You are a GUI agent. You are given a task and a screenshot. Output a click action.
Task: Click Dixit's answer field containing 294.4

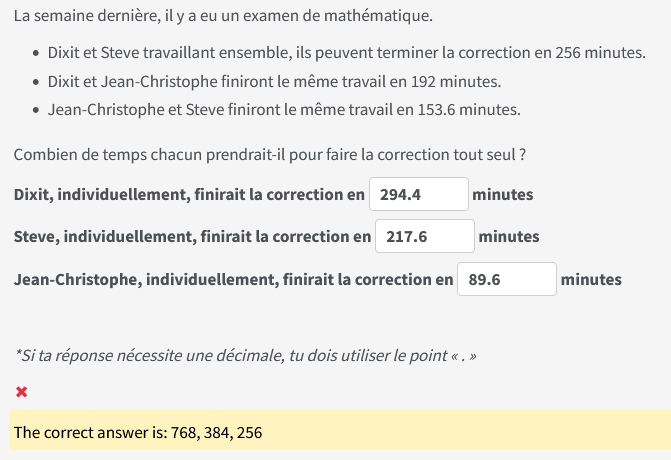[418, 194]
